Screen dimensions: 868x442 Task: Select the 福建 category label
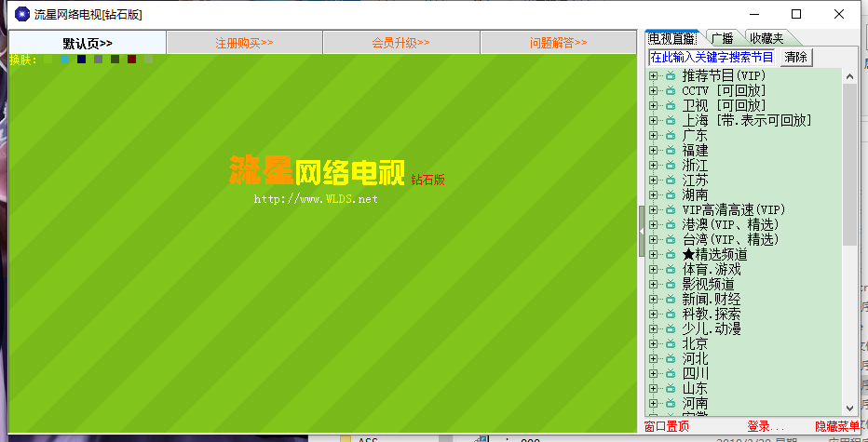click(696, 150)
